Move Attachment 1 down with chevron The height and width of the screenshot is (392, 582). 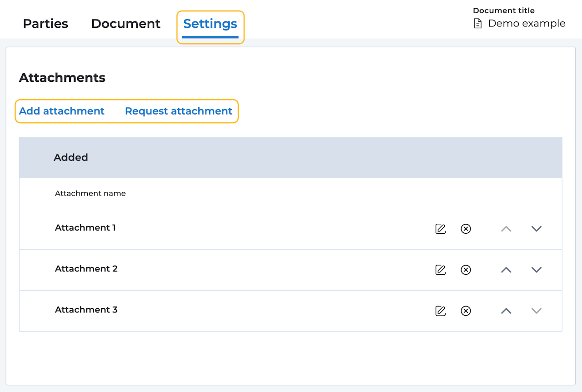[537, 229]
